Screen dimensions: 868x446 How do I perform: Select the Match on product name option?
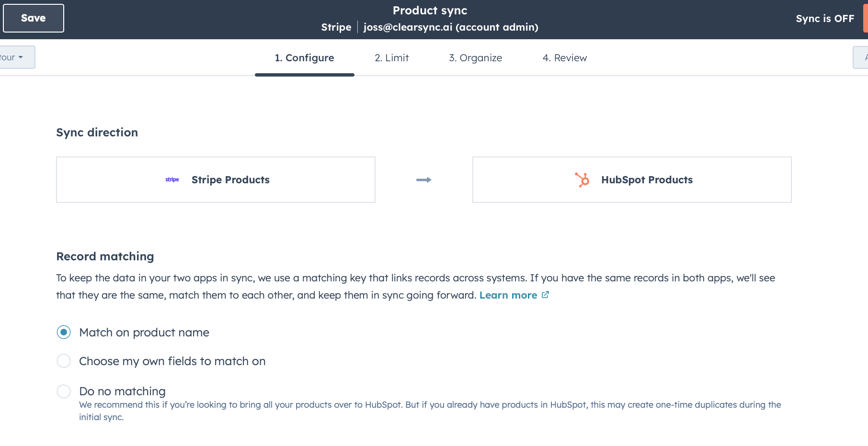point(64,332)
